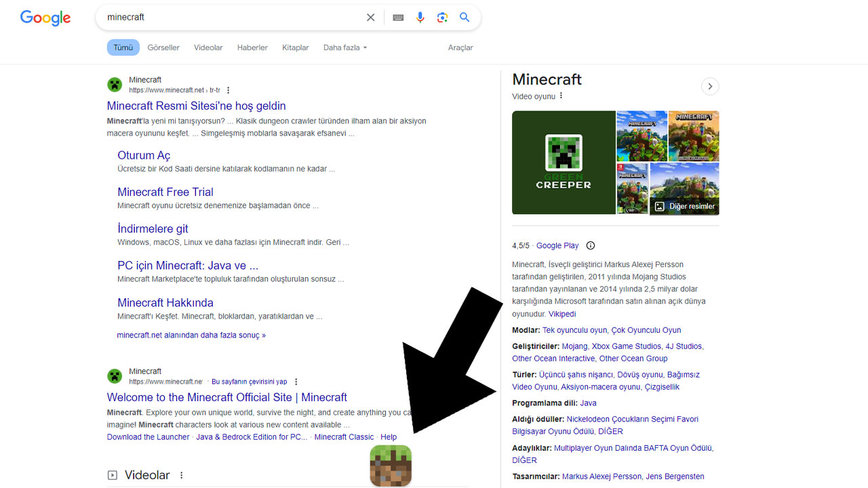The image size is (868, 488).
Task: Click the Other Ocean Interactive link
Action: click(x=553, y=359)
